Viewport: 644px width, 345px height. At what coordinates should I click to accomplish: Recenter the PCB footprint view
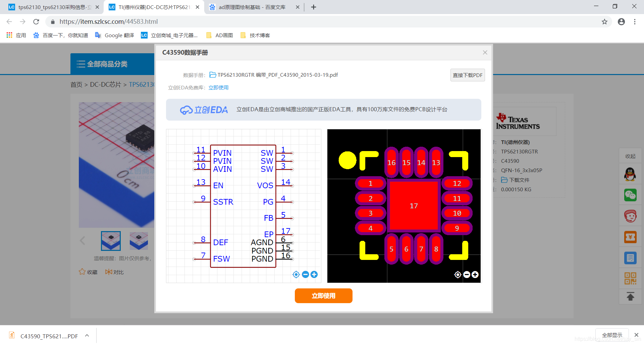[x=458, y=275]
